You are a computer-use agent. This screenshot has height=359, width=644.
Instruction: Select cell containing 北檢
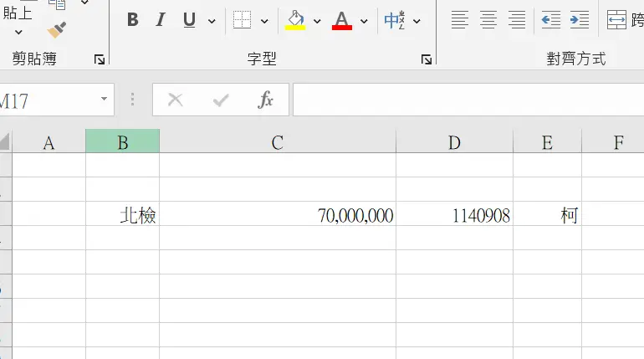coord(122,213)
